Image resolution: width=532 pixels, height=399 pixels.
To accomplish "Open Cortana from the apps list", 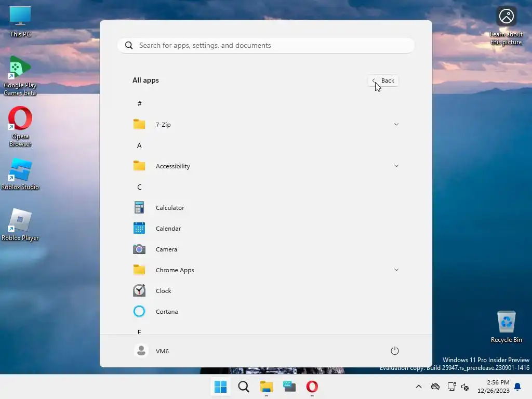I will (x=265, y=312).
